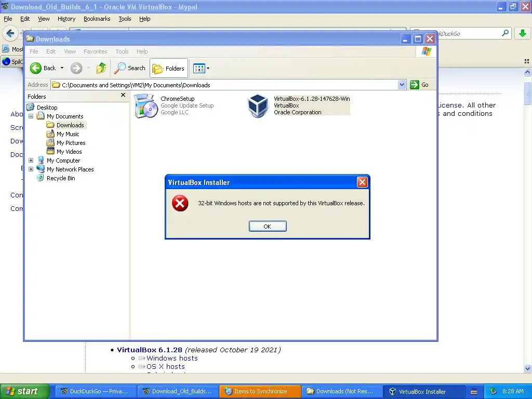The image size is (532, 399).
Task: Open the Views dropdown button
Action: [x=201, y=69]
